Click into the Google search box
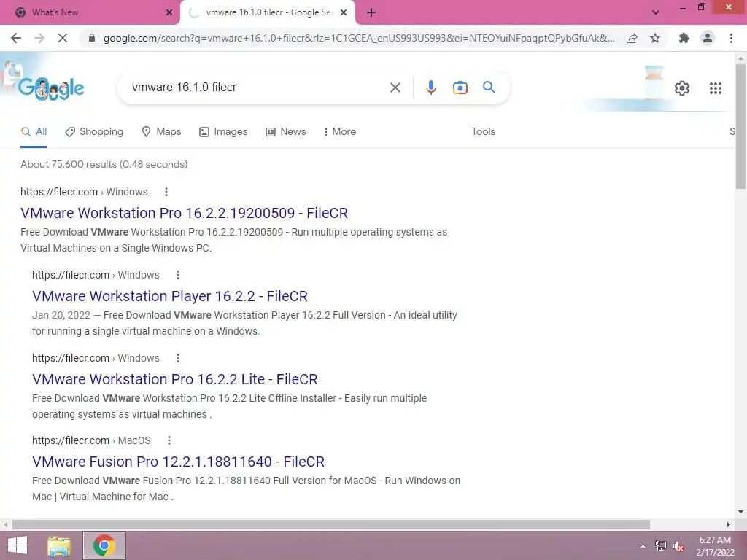This screenshot has height=560, width=747. point(258,87)
